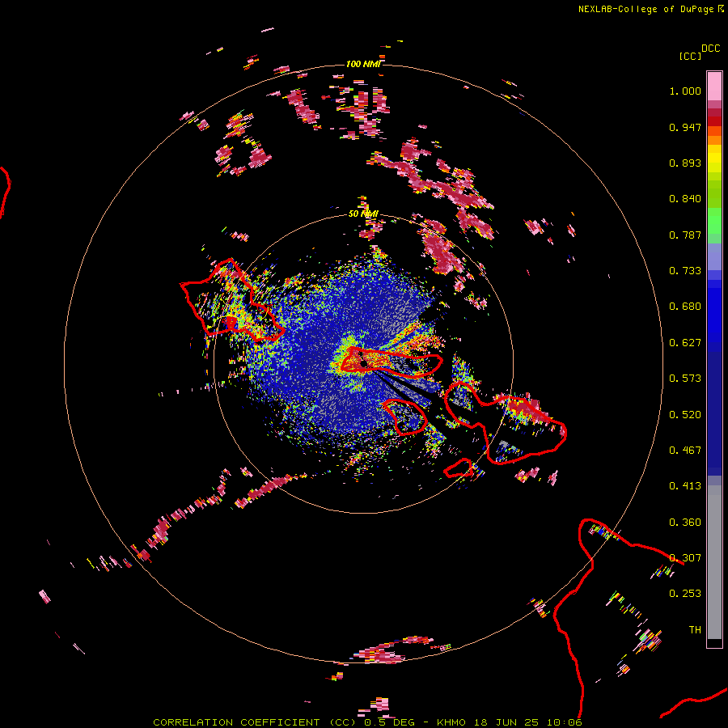
Task: Click the 0.467 scale value
Action: pos(685,451)
